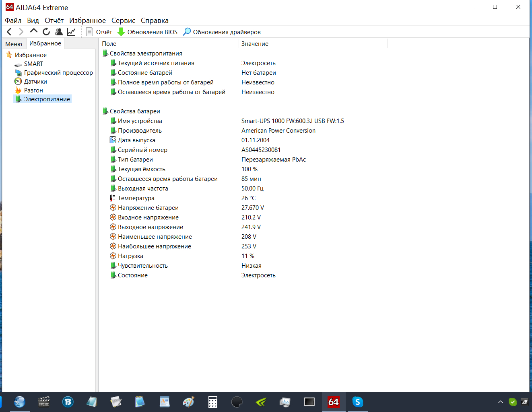Open the Отчёт menu in the menu bar

(54, 20)
